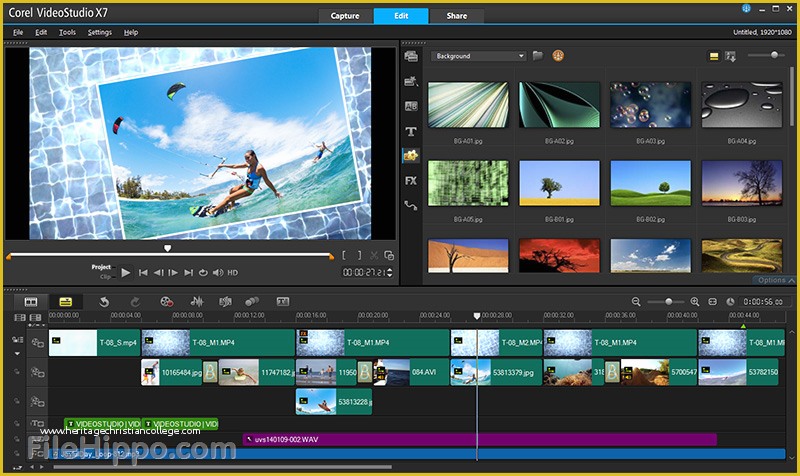The image size is (800, 476).
Task: Select the uvs140109-002.WAV voice clip
Action: pyautogui.click(x=480, y=439)
